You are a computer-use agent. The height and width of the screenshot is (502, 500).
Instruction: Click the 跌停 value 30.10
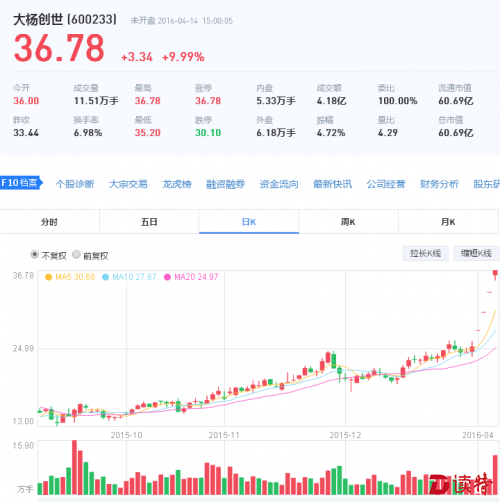click(208, 133)
